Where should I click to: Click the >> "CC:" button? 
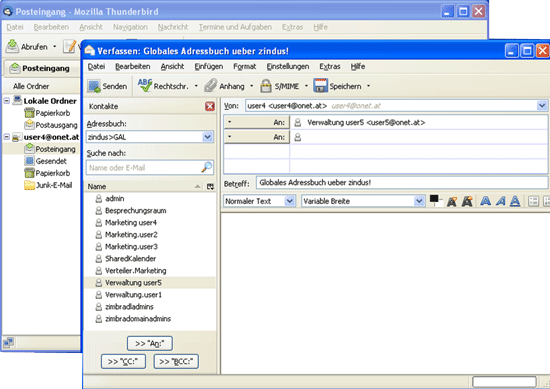click(x=123, y=361)
